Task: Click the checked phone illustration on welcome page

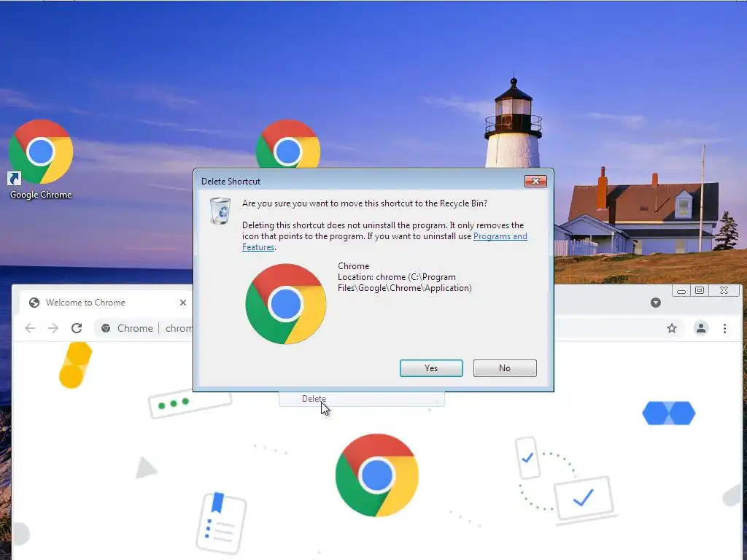Action: click(527, 458)
